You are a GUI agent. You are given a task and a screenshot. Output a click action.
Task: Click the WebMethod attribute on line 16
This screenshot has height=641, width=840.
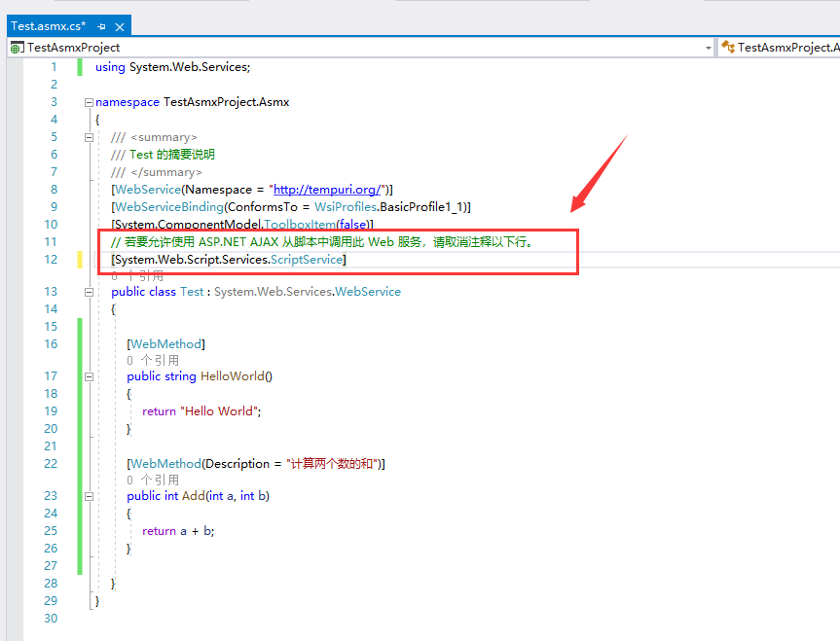165,344
